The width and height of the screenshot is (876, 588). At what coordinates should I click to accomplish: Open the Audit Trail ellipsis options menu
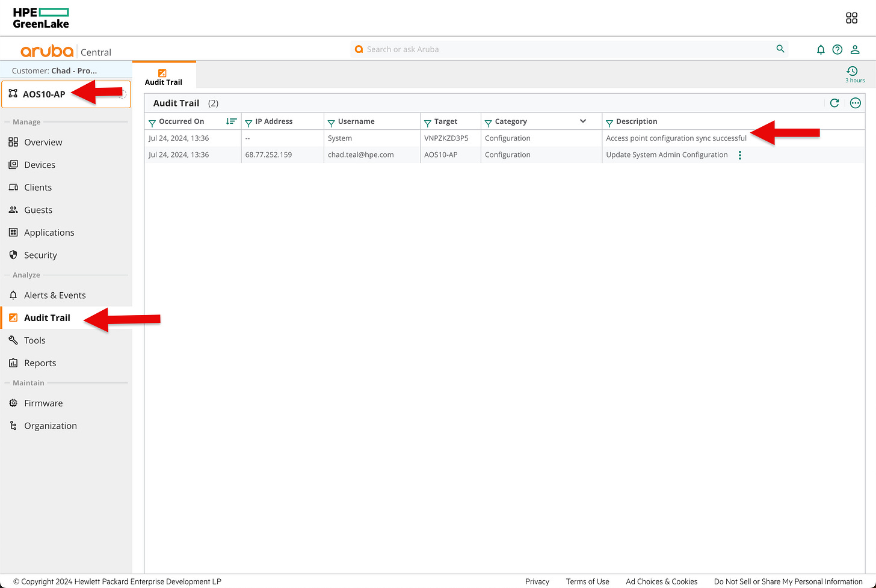[x=855, y=103]
